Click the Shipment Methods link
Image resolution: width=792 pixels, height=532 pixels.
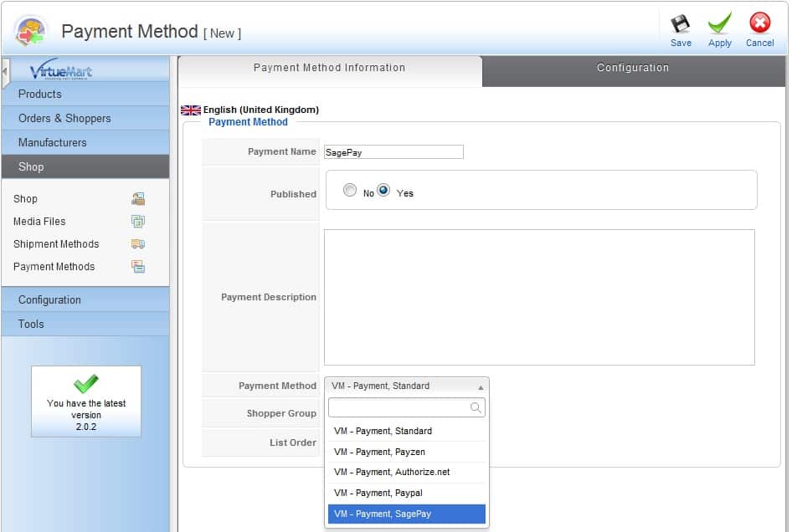(x=56, y=244)
